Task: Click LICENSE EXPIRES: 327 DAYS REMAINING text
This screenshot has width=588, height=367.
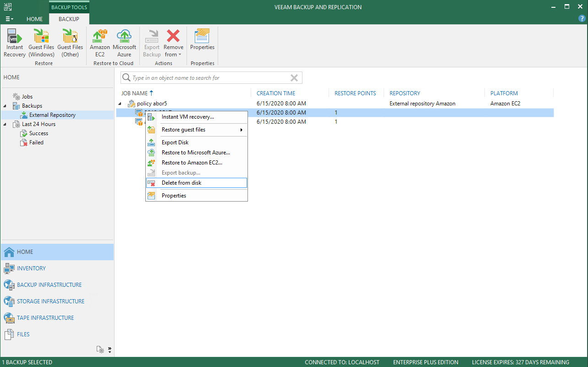Action: click(x=520, y=362)
